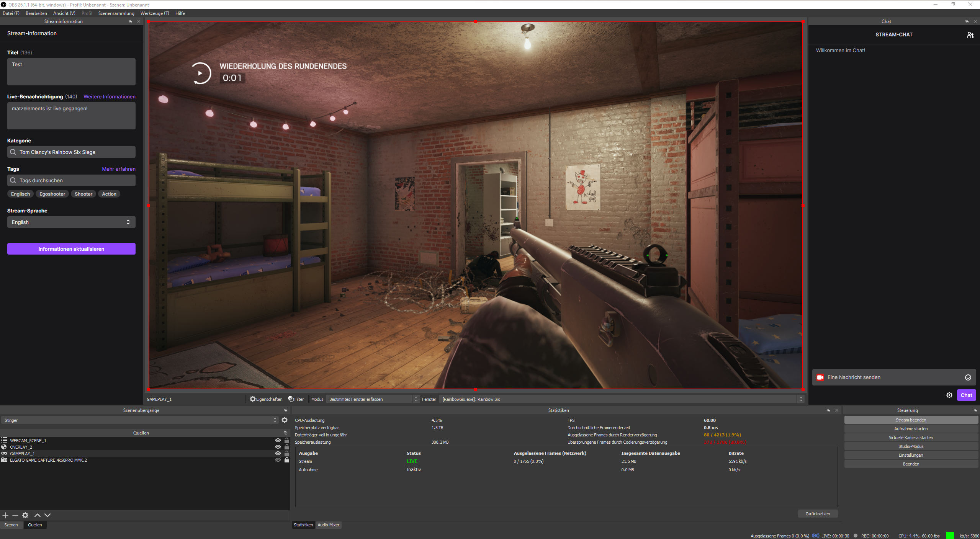
Task: Click the remove source minus icon
Action: (15, 515)
